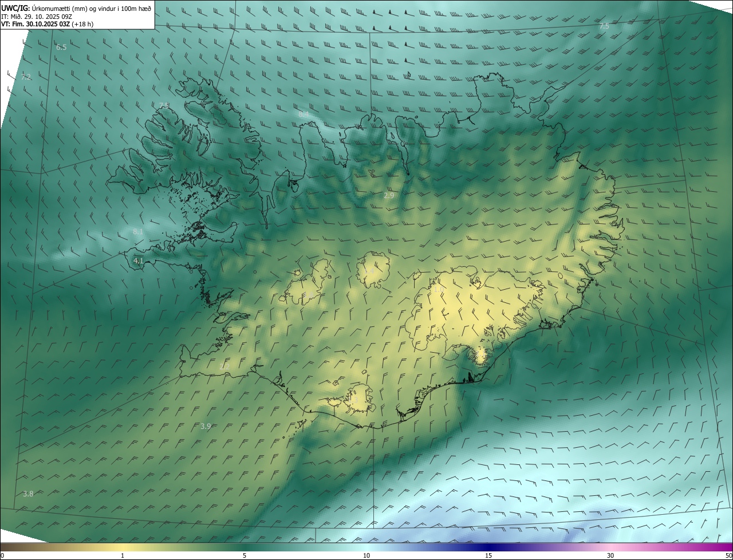This screenshot has width=733, height=560.
Task: Click the 2.2 value label on Reykjanes peninsula
Action: pyautogui.click(x=224, y=366)
